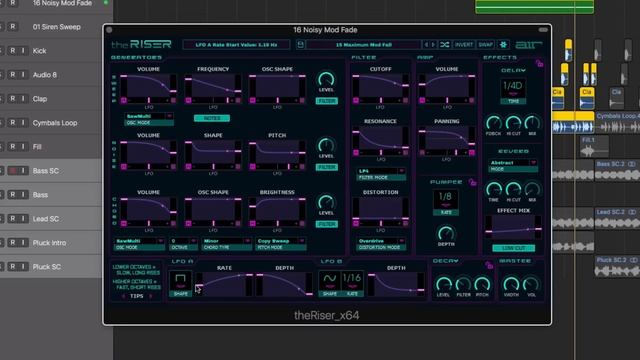Viewport: 640px width, 360px height.
Task: Toggle input monitoring on Clap track
Action: point(23,99)
